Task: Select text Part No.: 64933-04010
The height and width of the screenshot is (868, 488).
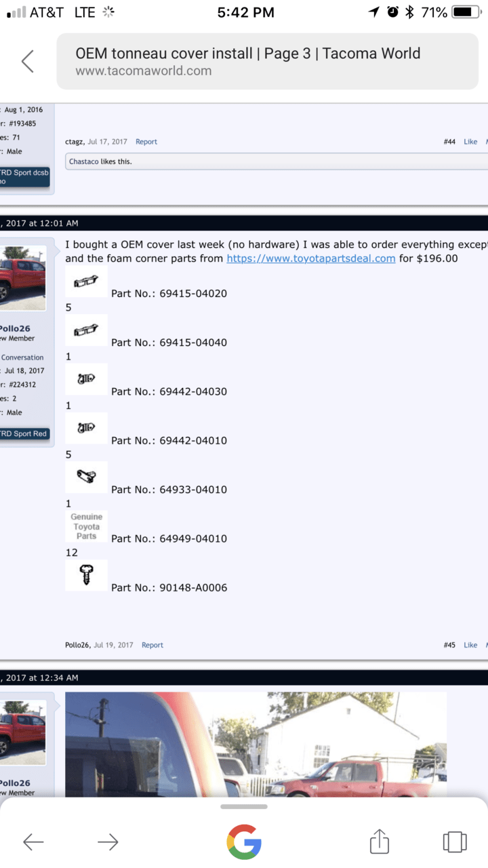Action: 169,490
